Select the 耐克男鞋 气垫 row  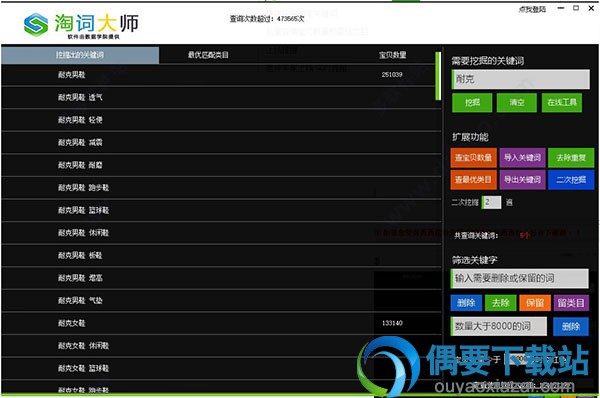point(221,301)
